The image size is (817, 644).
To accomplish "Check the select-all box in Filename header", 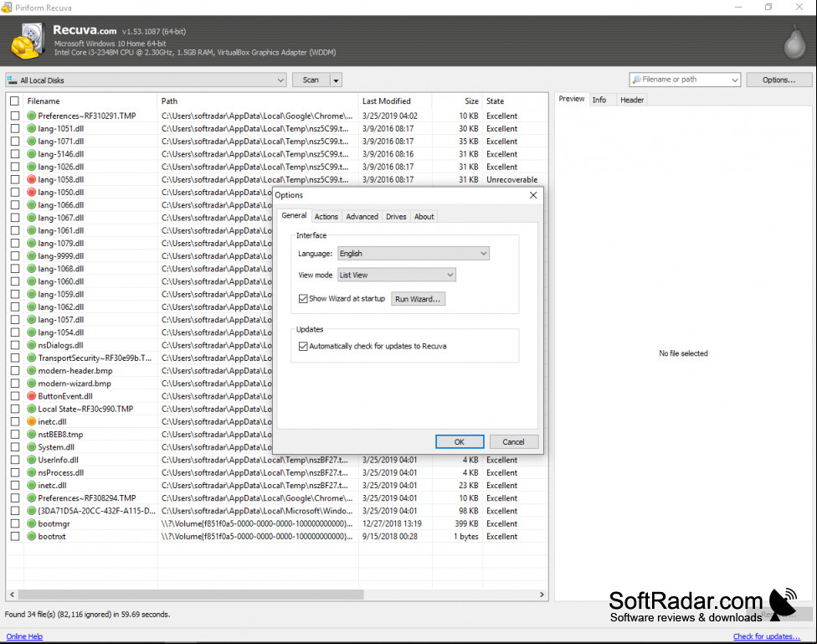I will [x=14, y=101].
